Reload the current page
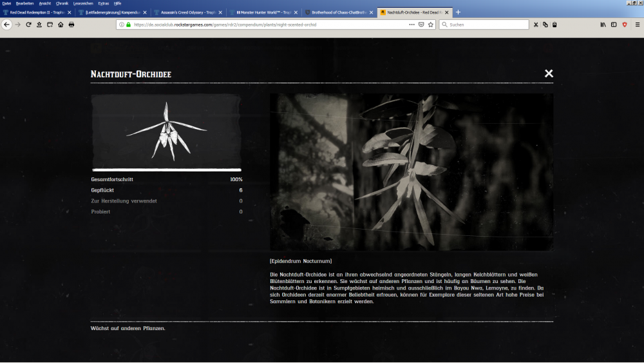The width and height of the screenshot is (644, 363). (x=28, y=25)
